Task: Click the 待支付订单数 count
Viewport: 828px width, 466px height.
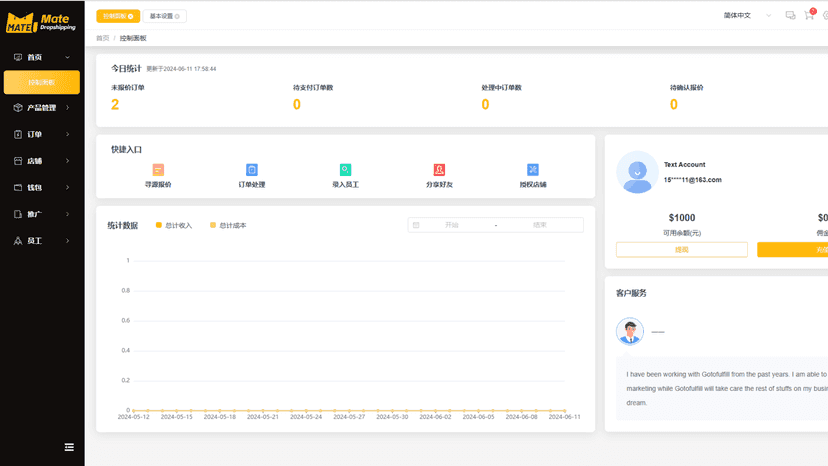Action: pyautogui.click(x=297, y=105)
